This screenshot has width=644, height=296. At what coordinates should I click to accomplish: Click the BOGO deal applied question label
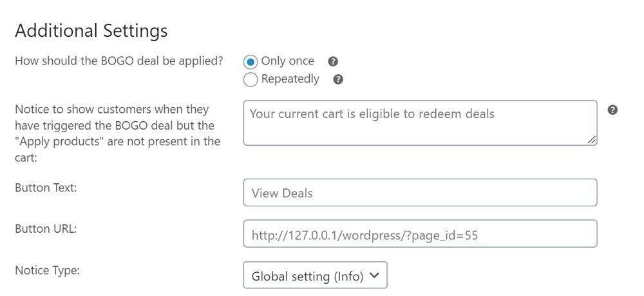tap(119, 61)
